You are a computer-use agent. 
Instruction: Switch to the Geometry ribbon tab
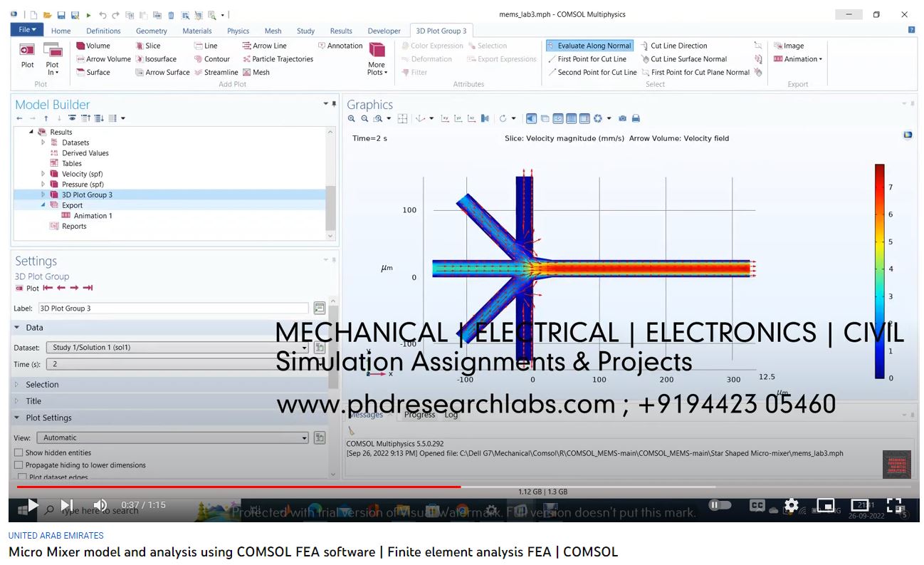pos(152,31)
